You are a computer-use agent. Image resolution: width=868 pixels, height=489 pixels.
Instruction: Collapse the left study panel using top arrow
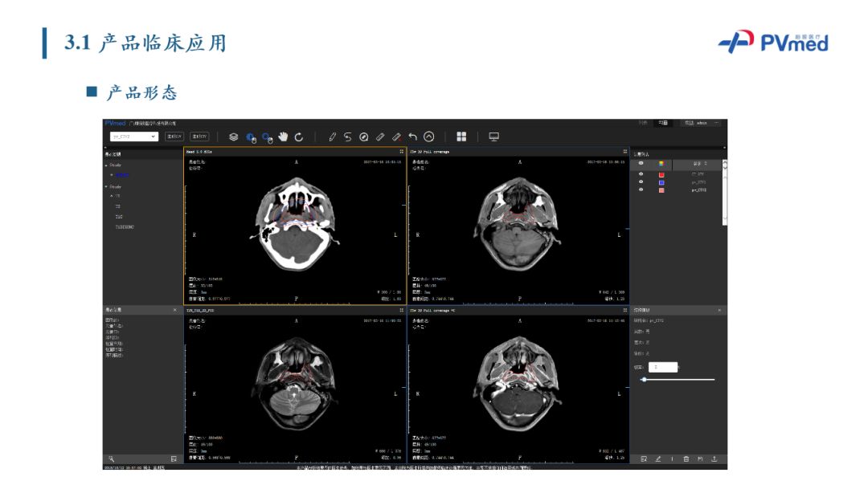tap(105, 148)
